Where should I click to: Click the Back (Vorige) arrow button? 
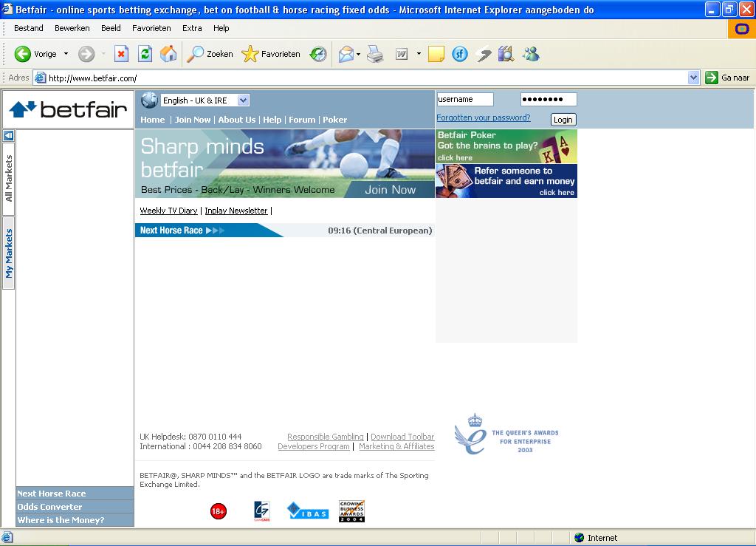tap(35, 54)
